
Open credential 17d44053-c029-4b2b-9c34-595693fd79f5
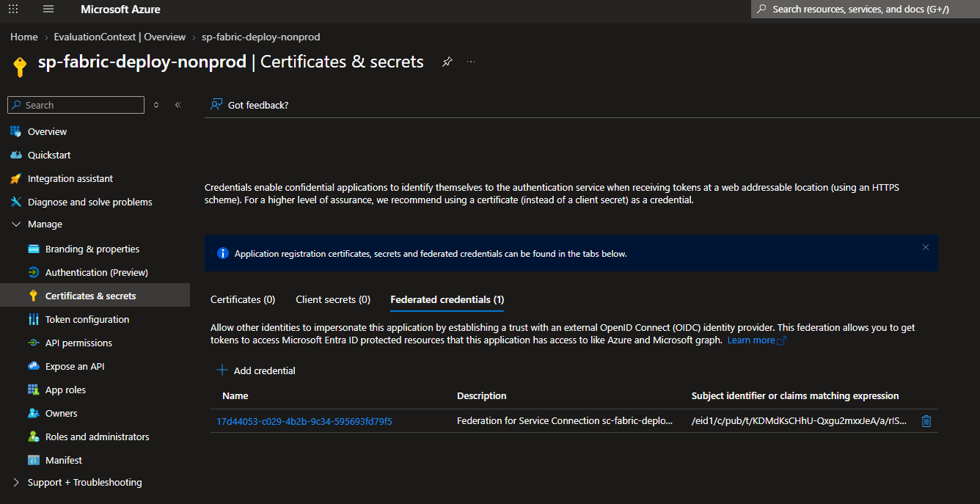point(304,421)
